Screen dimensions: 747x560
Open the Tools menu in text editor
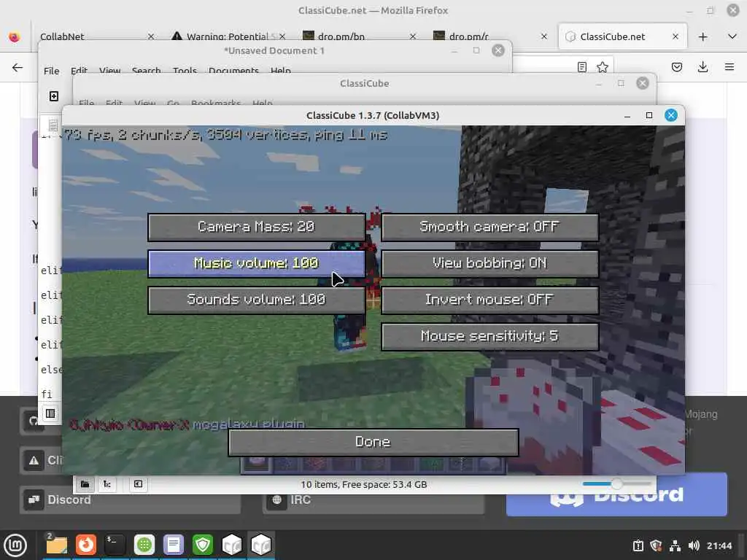pyautogui.click(x=185, y=71)
